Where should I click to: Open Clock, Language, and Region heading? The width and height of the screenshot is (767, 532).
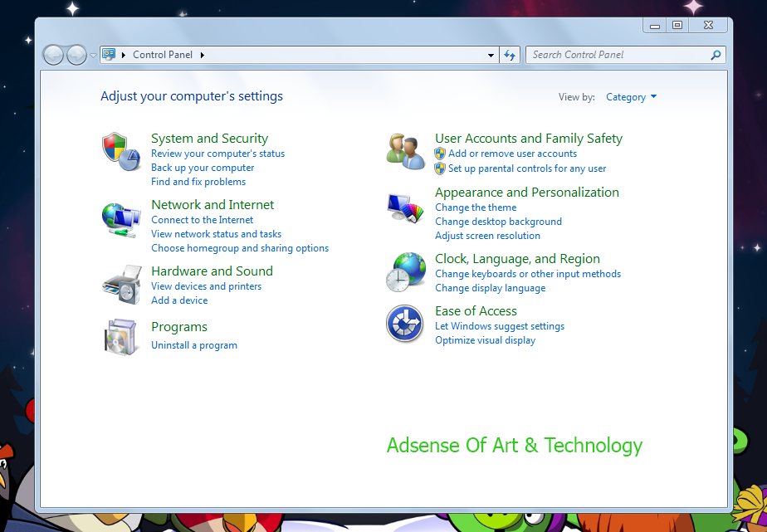517,259
